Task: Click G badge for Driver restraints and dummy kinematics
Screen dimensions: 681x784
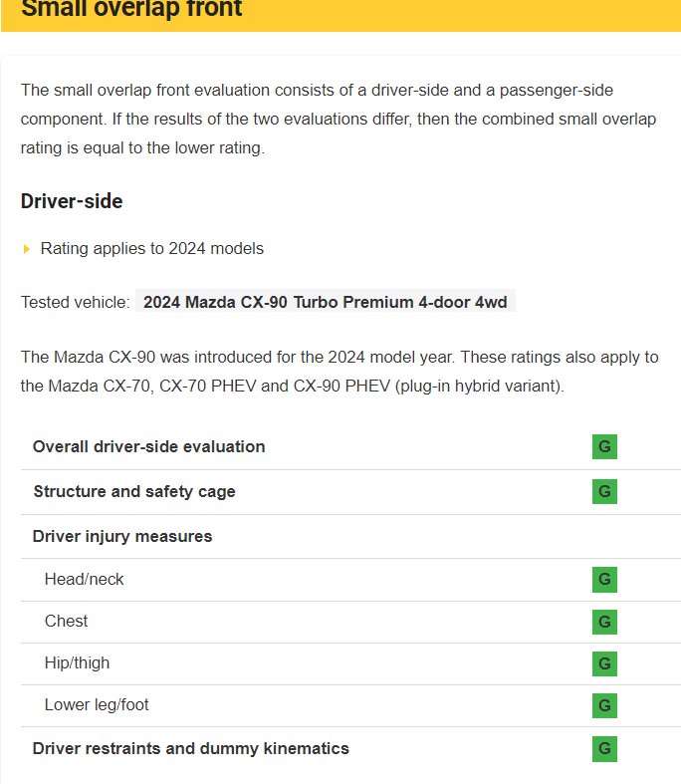Action: [604, 748]
